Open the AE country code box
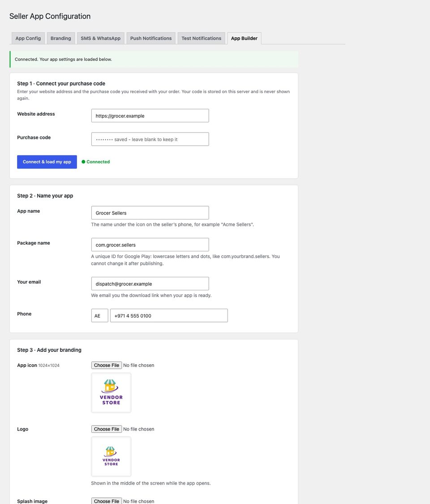The image size is (430, 504). (x=99, y=316)
